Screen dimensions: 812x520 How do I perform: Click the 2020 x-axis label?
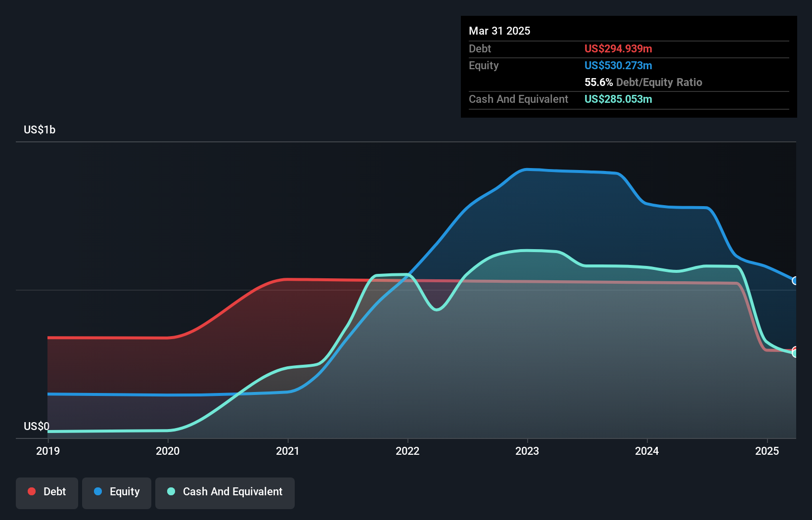click(x=168, y=451)
